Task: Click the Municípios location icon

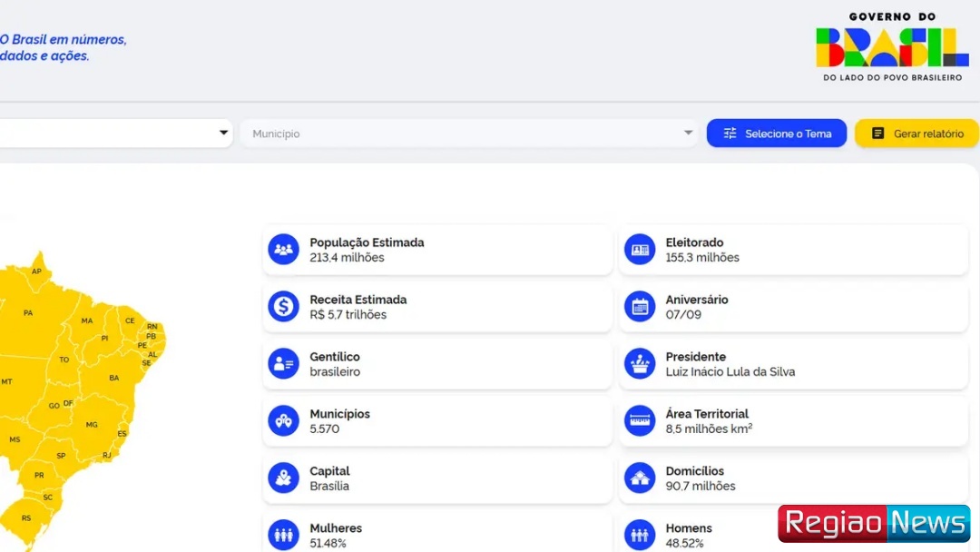Action: (283, 421)
